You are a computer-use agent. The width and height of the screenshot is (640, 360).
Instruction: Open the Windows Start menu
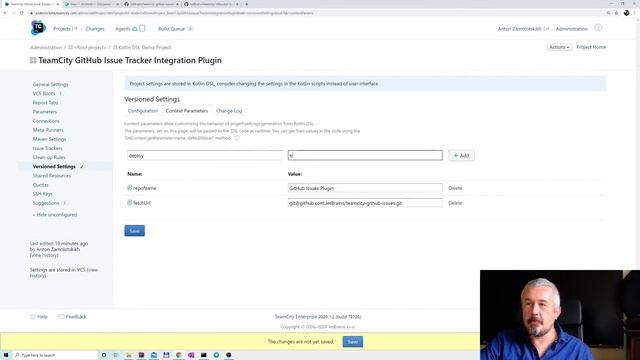click(x=6, y=355)
